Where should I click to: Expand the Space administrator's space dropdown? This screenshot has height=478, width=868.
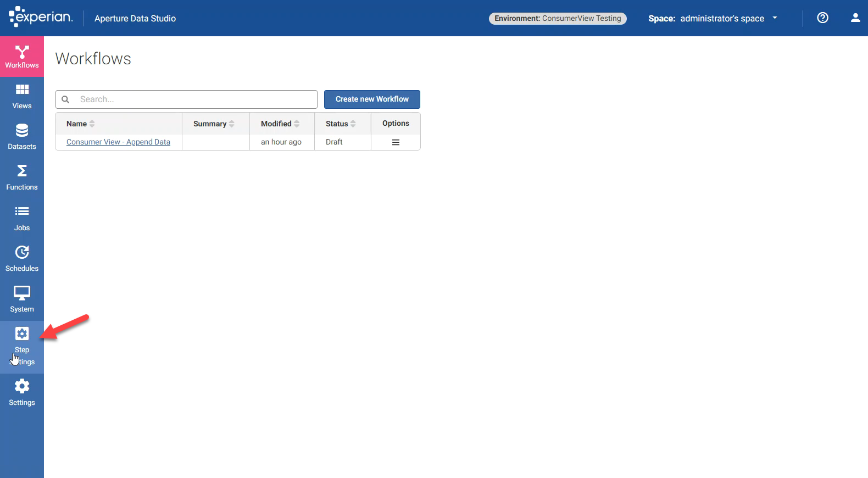[x=713, y=18]
